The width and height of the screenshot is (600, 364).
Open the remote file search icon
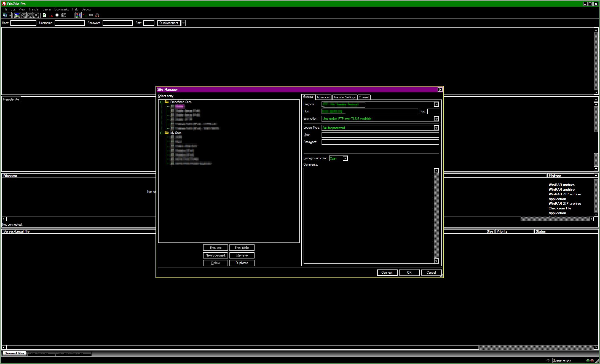coord(97,15)
